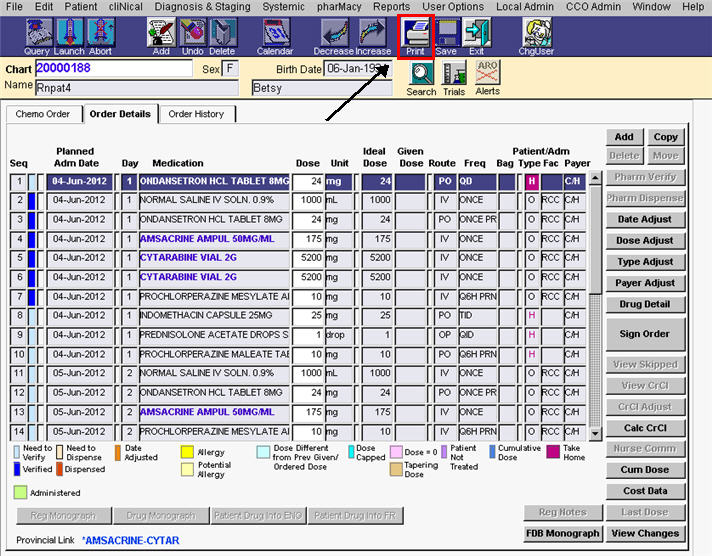The height and width of the screenshot is (556, 712).
Task: Open the Trials icon
Action: click(x=455, y=74)
